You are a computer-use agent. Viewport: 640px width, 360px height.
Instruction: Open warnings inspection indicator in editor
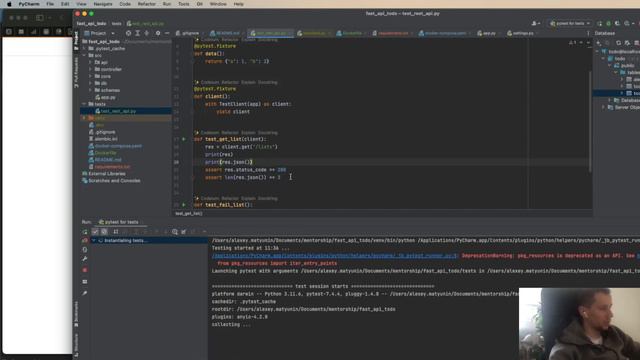[x=573, y=42]
